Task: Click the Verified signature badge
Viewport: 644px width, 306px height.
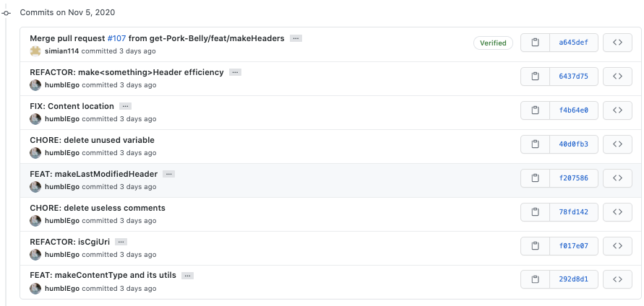Action: click(x=493, y=43)
